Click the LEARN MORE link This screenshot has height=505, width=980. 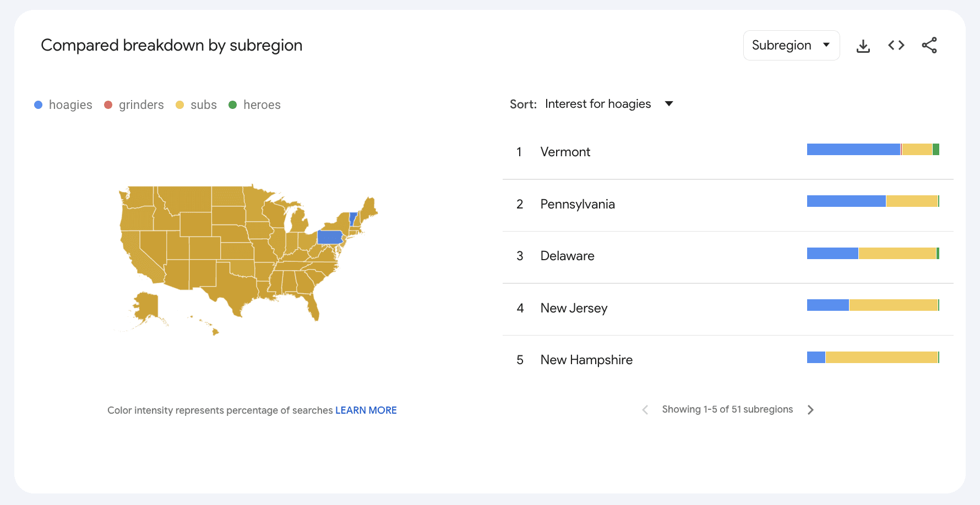366,410
